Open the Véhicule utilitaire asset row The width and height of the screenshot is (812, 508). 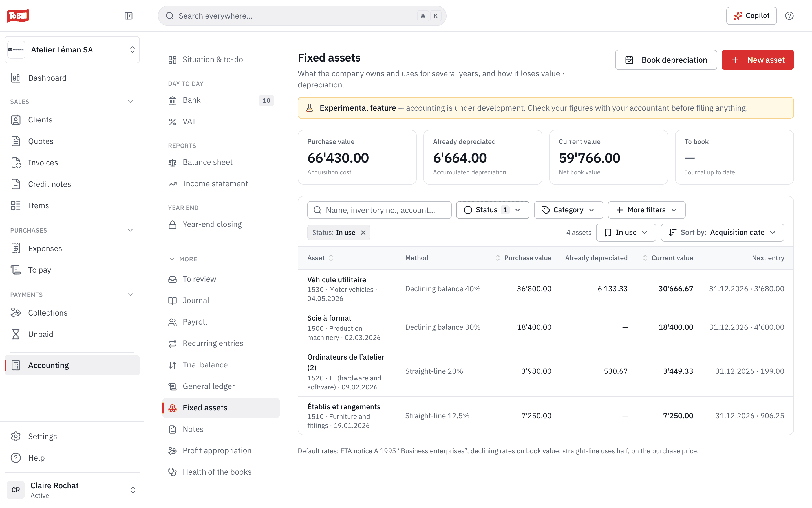pyautogui.click(x=546, y=289)
